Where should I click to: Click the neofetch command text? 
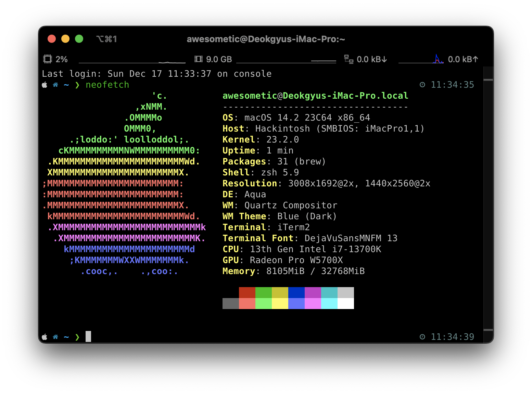(x=107, y=85)
